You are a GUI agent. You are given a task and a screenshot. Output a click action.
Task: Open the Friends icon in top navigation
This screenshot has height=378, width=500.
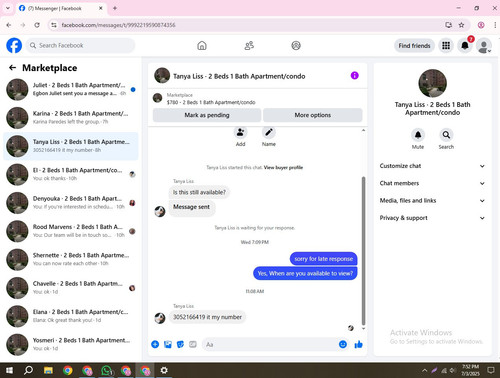click(249, 45)
